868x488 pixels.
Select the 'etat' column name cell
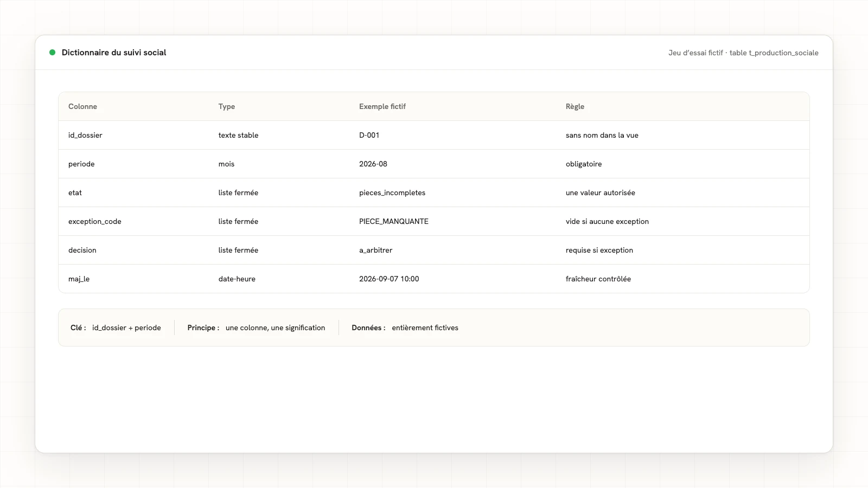[x=75, y=192]
